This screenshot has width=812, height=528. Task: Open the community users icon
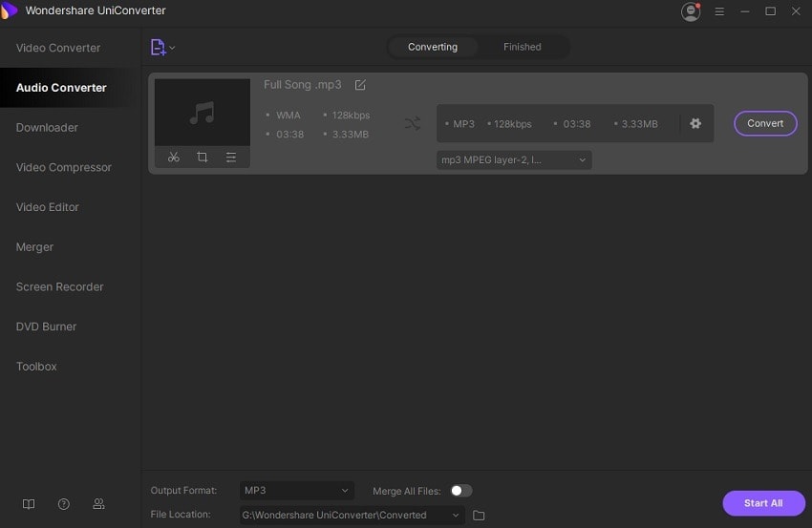(98, 504)
